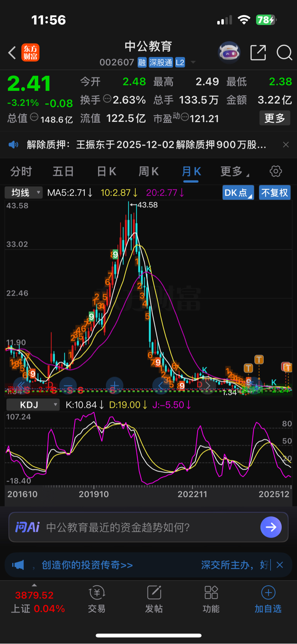Open chart settings gear icon
This screenshot has height=644, width=297.
pyautogui.click(x=275, y=171)
